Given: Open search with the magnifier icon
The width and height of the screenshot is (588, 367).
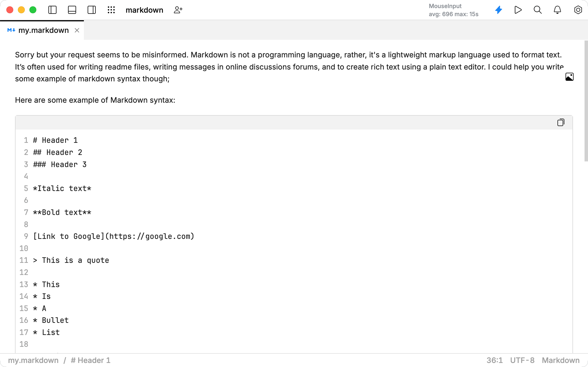Looking at the screenshot, I should [538, 10].
